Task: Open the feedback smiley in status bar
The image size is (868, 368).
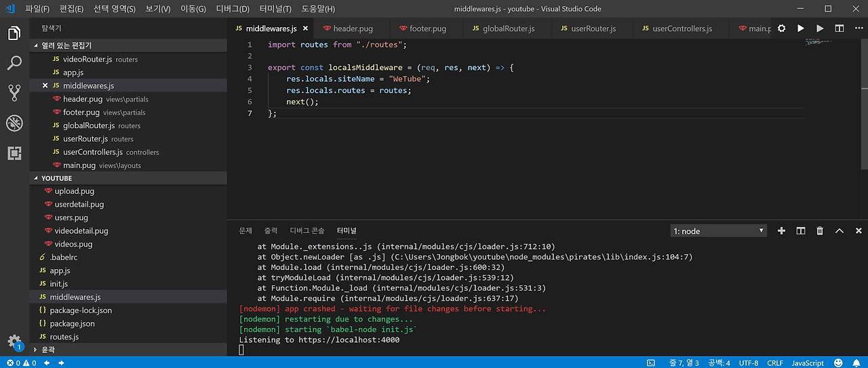Action: point(838,363)
